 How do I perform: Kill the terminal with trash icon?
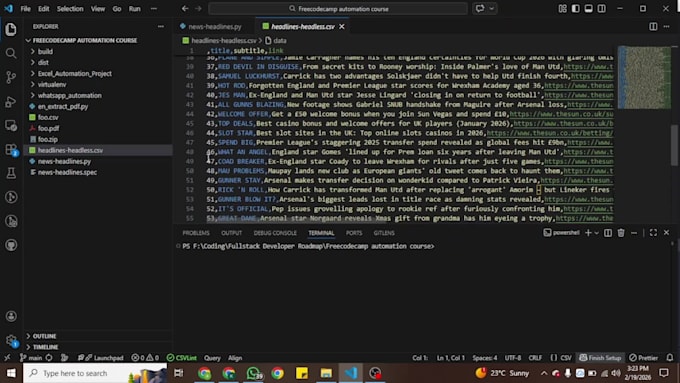[x=621, y=233]
